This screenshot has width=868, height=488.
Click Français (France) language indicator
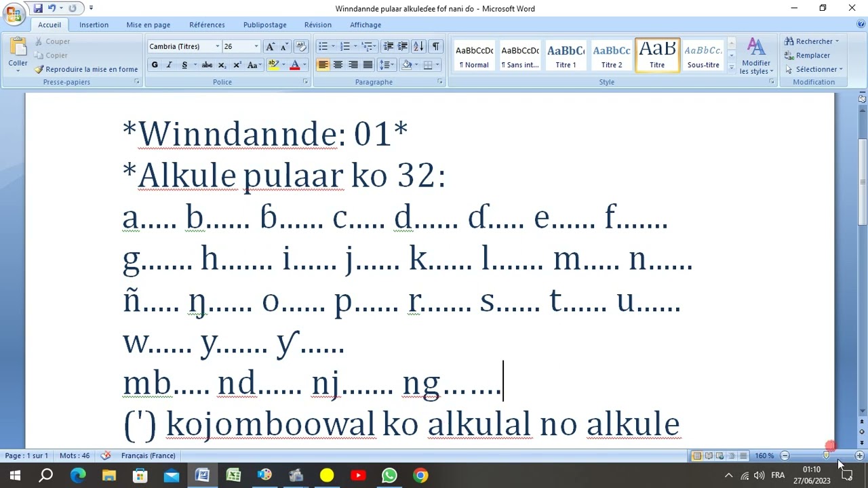pyautogui.click(x=148, y=456)
